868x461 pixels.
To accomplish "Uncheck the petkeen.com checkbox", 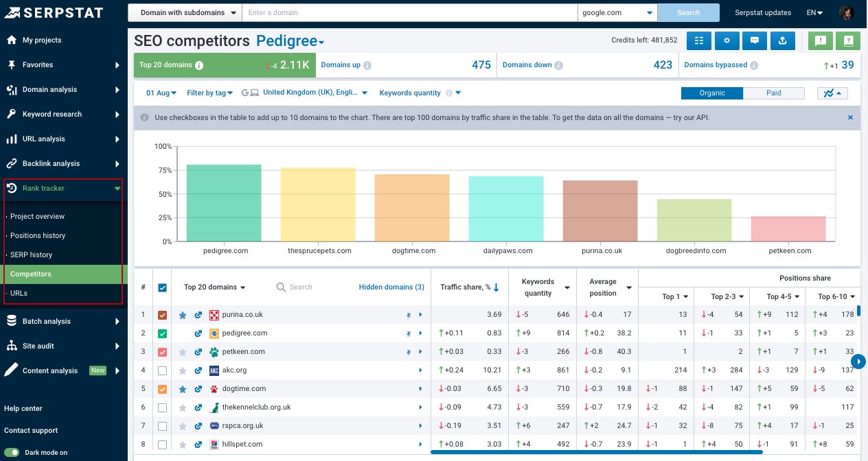I will (x=163, y=352).
